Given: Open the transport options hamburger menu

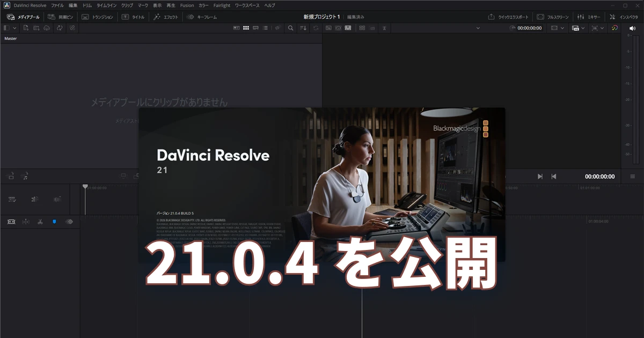Looking at the screenshot, I should coord(632,176).
